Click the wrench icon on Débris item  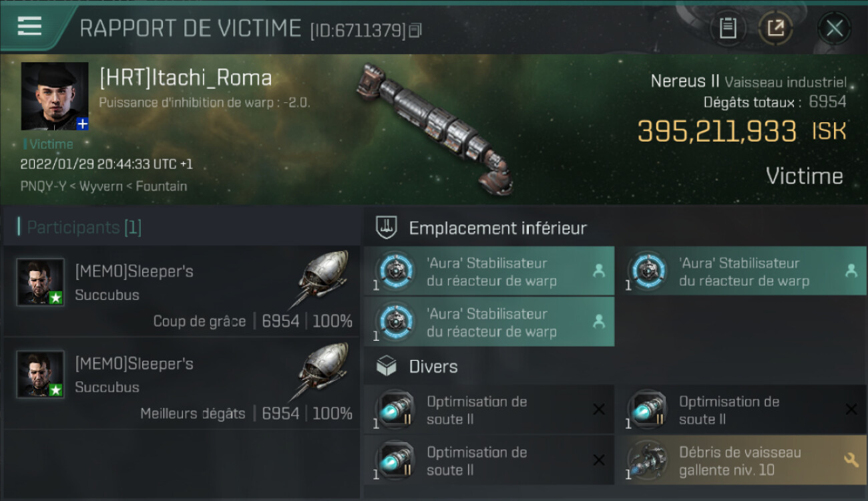(x=851, y=460)
